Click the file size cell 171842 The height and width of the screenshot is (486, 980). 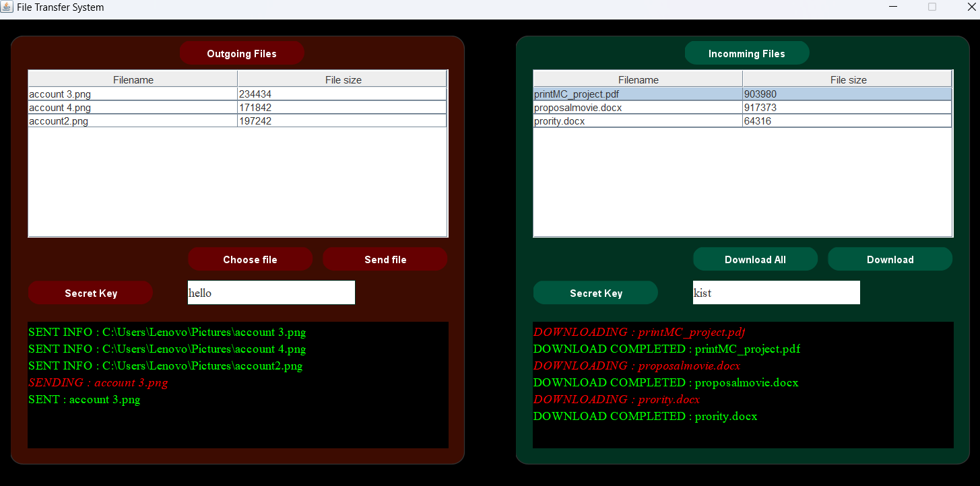coord(342,108)
